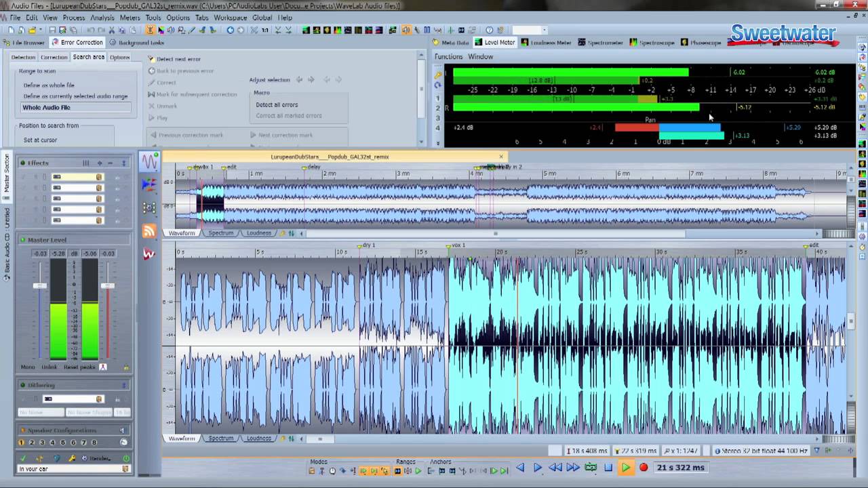Click Reset peaks in Master Level

(79, 367)
